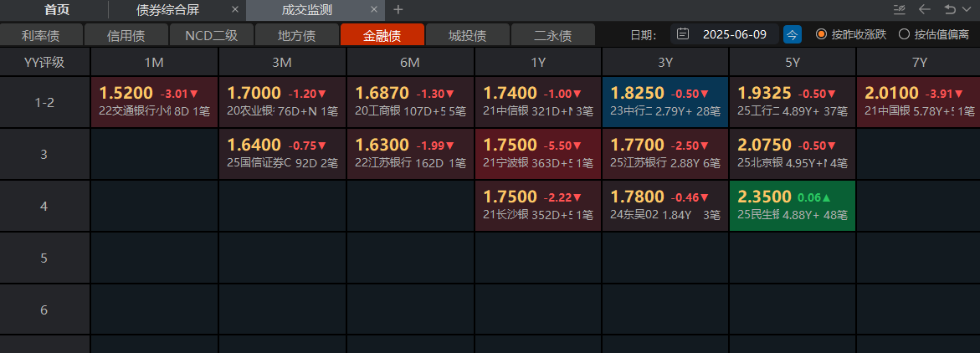Select the rating row 6
980x353 pixels.
click(44, 310)
